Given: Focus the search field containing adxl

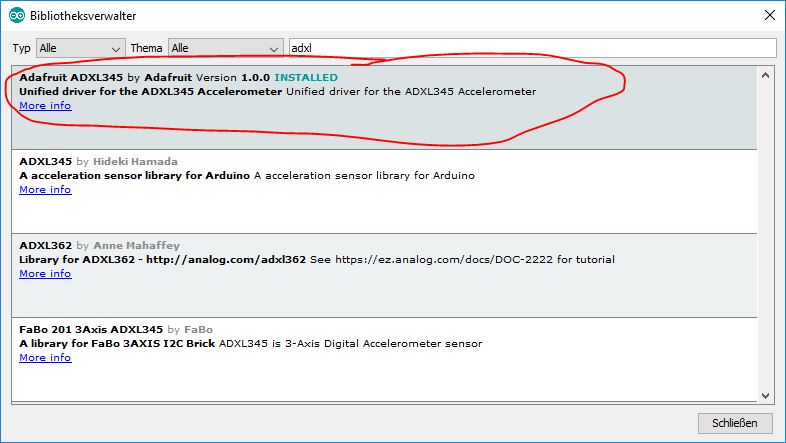Looking at the screenshot, I should click(x=531, y=48).
